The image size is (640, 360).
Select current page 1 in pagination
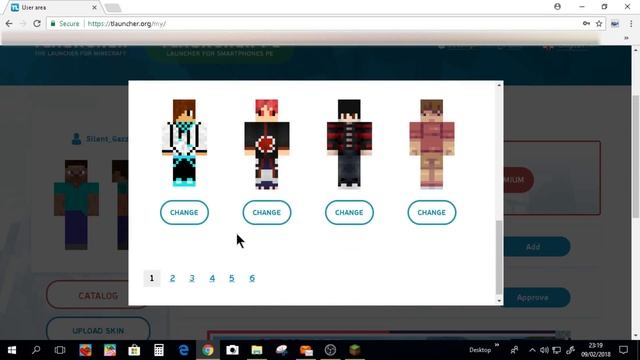(x=151, y=278)
